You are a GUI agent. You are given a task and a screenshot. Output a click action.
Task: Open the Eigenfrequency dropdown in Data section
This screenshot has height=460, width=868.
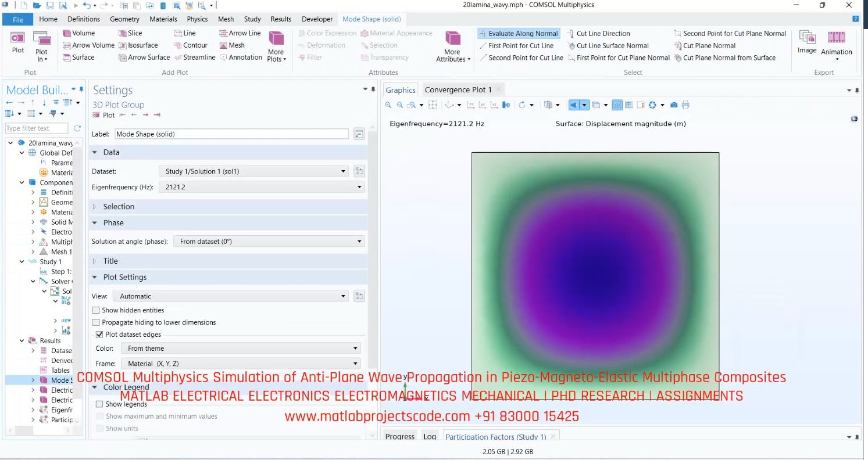click(x=358, y=187)
